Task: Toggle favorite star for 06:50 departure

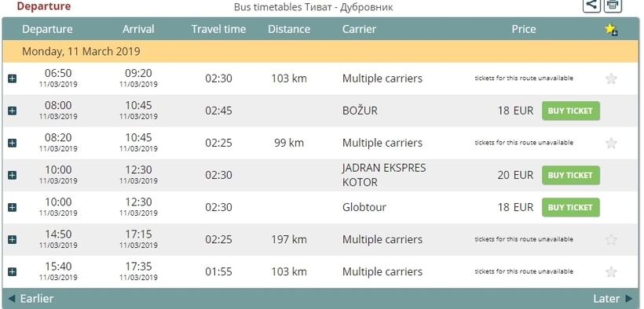Action: click(x=611, y=78)
